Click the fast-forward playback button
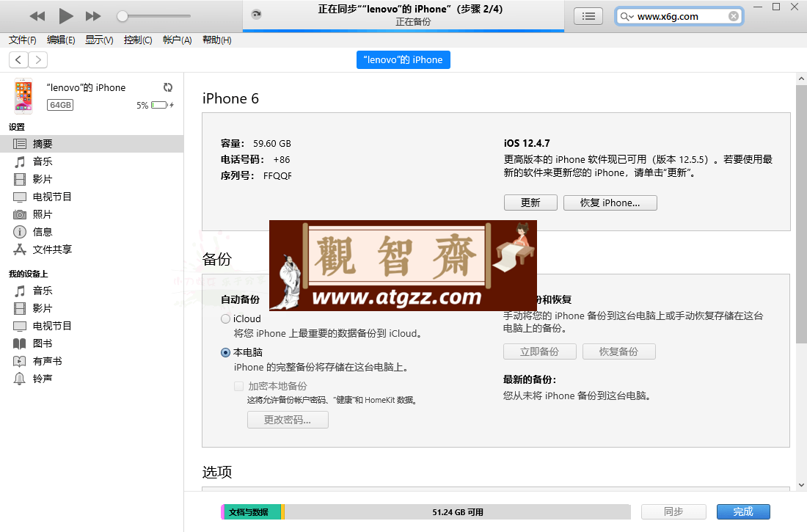807x532 pixels. [x=92, y=16]
